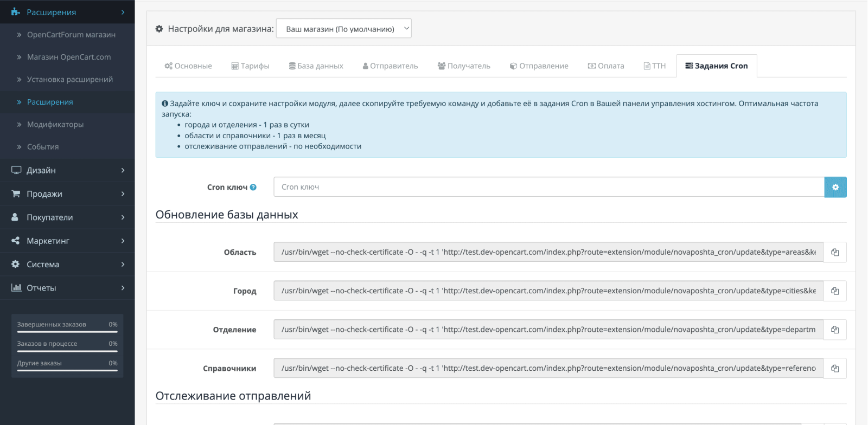The width and height of the screenshot is (868, 425).
Task: Click the Город command text field
Action: click(x=548, y=291)
